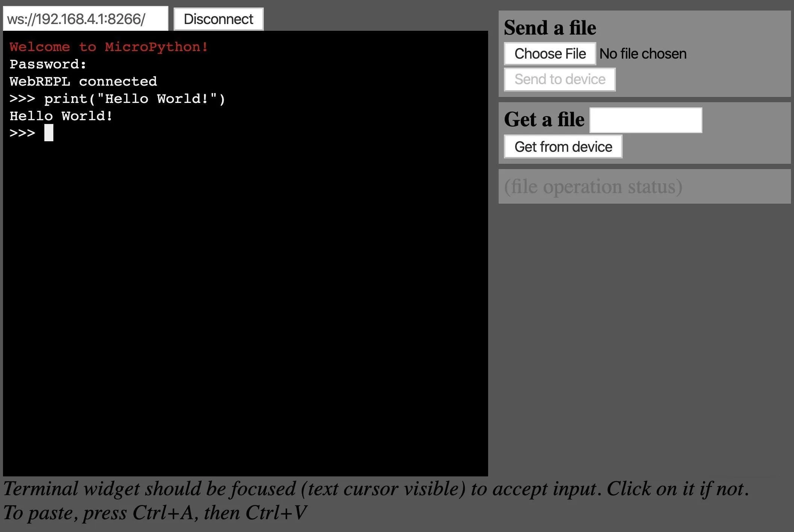
Task: Click the WebSocket URL input field
Action: (86, 18)
